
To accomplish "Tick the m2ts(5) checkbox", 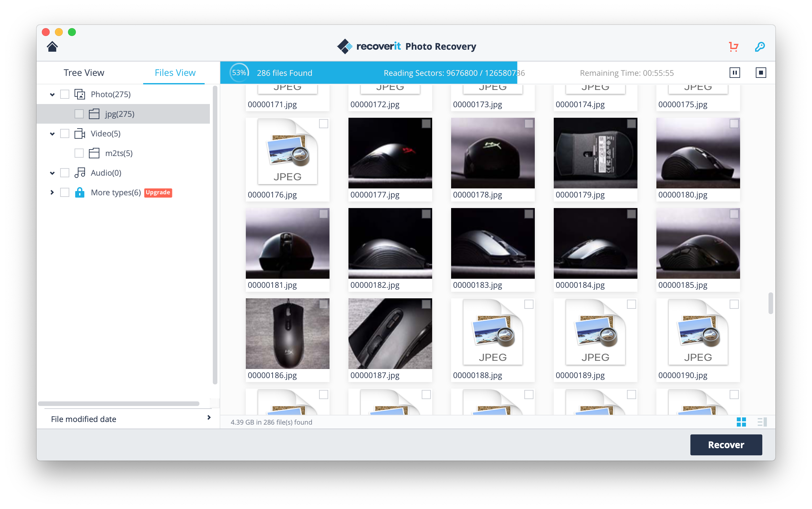I will tap(79, 153).
